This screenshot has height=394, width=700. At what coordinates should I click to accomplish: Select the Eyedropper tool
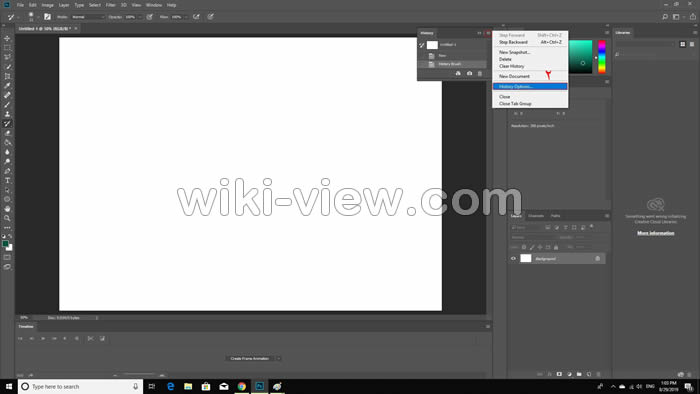[7, 86]
